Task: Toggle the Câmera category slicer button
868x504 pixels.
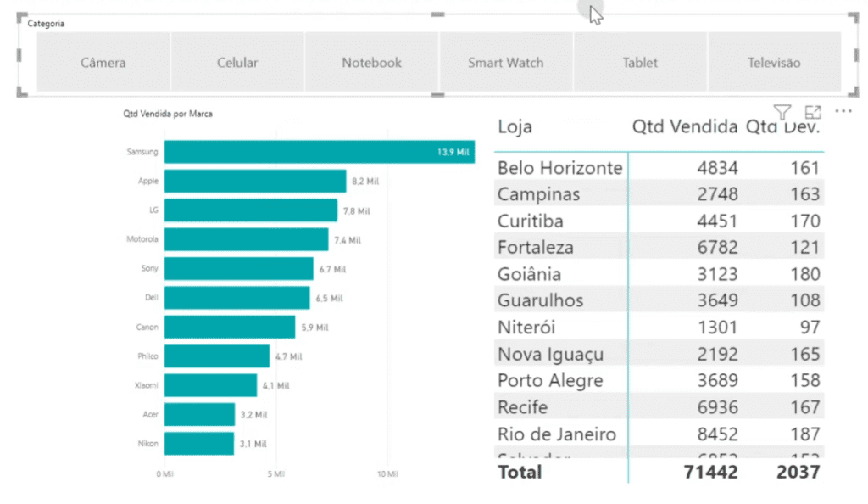Action: coord(103,62)
